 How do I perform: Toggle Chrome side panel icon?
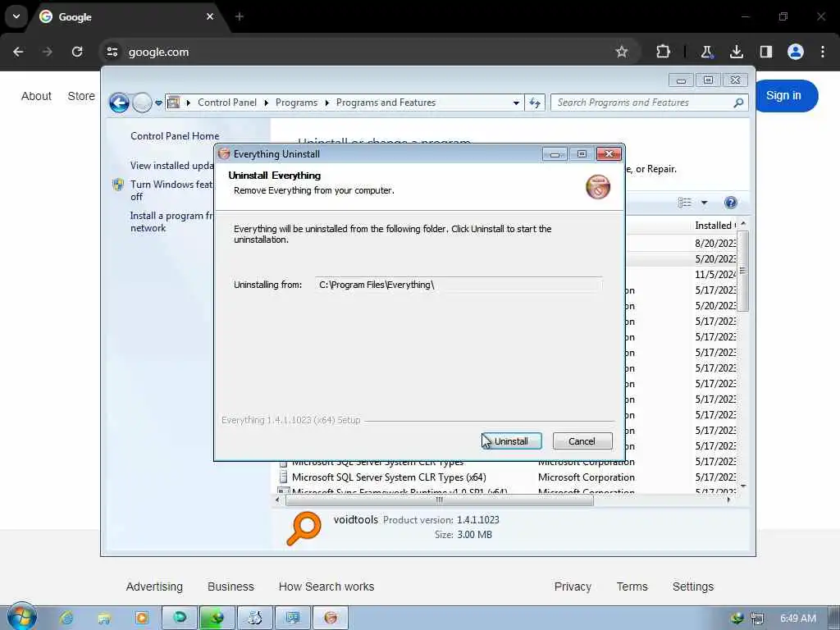click(766, 52)
